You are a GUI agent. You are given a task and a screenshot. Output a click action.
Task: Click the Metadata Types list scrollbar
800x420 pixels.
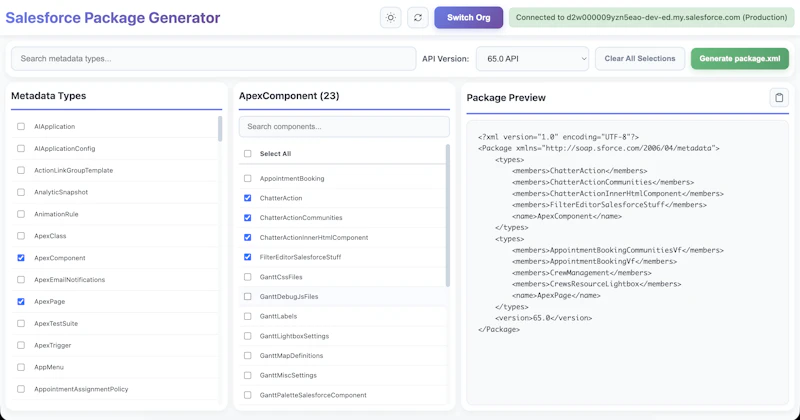[220, 129]
